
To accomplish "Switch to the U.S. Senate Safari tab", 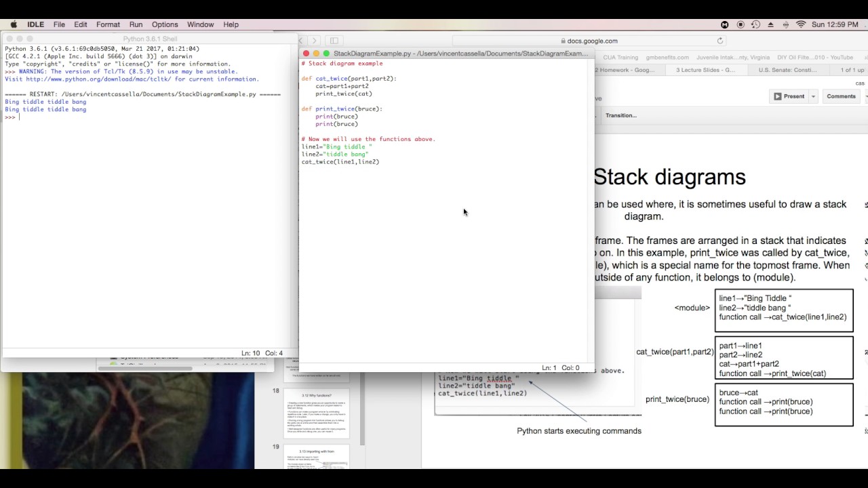I will (787, 70).
